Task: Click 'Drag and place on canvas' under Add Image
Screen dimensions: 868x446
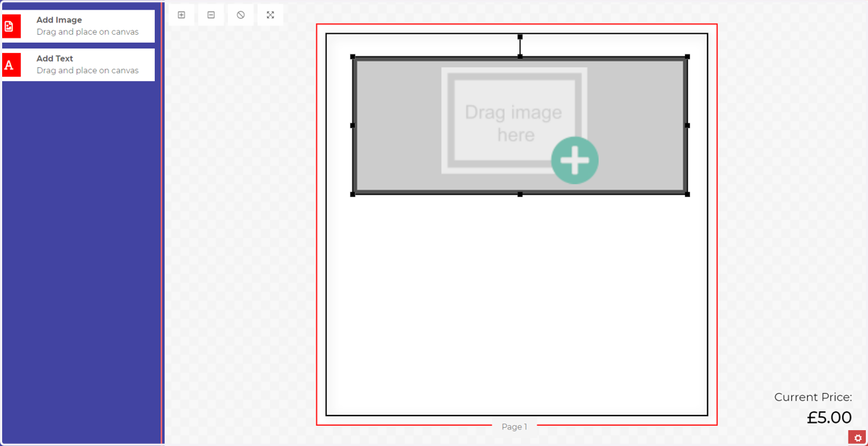Action: click(88, 32)
